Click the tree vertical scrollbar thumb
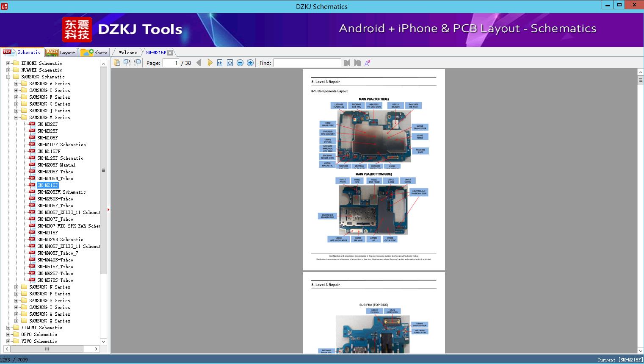The height and width of the screenshot is (364, 644). 103,170
